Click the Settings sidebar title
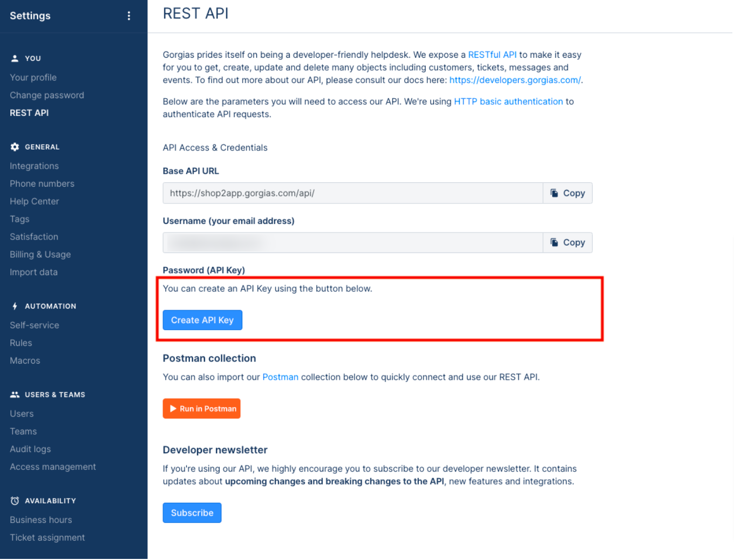The width and height of the screenshot is (734, 560). pos(30,16)
